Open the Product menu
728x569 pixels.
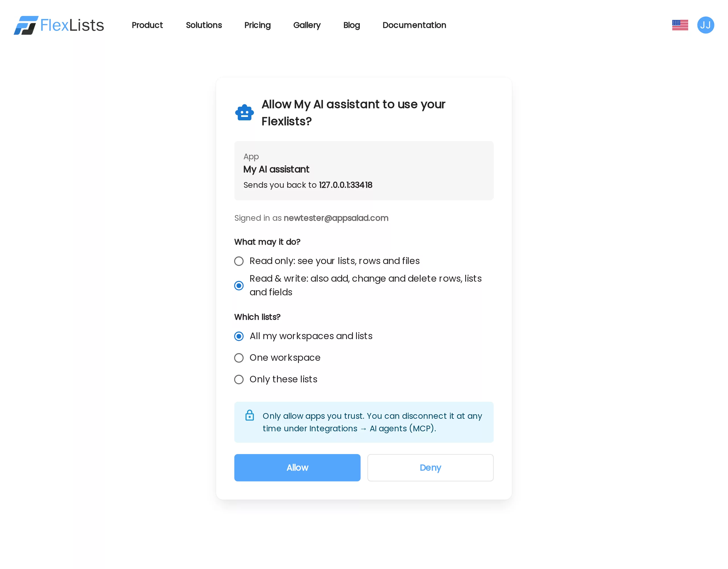click(147, 25)
